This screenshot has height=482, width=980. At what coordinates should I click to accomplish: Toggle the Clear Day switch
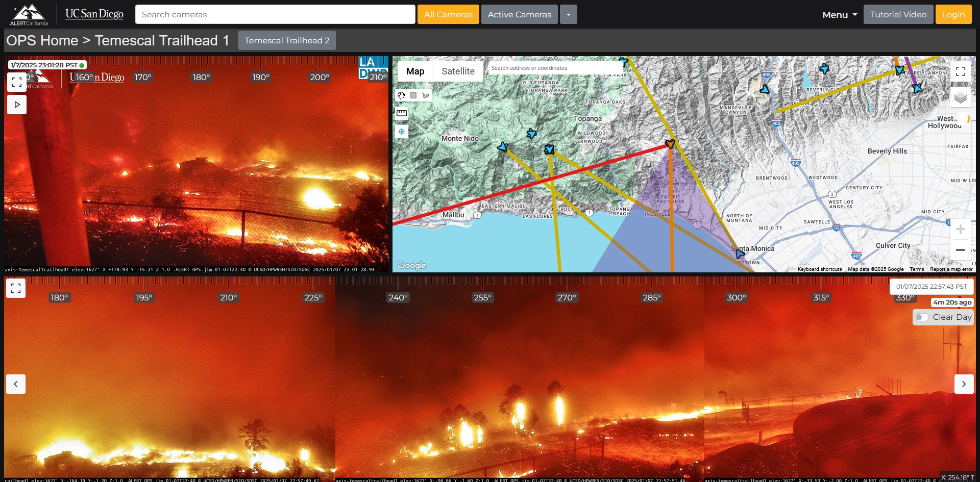pos(922,317)
